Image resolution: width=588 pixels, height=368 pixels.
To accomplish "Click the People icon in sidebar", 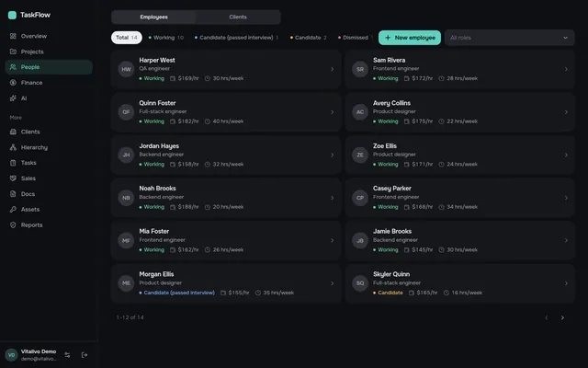I will tap(13, 67).
